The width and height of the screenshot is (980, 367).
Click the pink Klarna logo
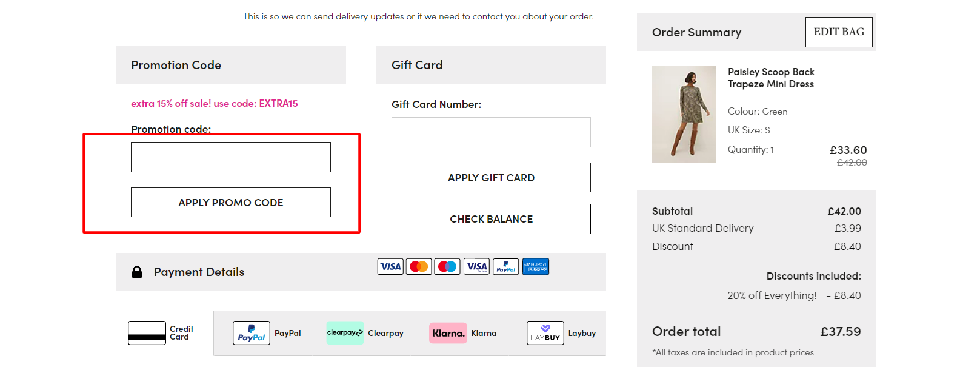448,333
